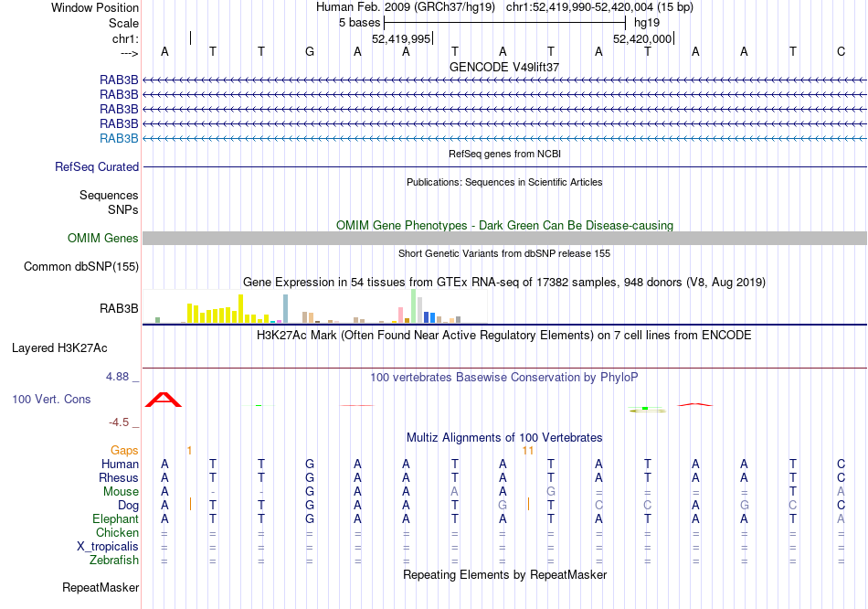868x609 pixels.
Task: Click the Rhesus species label
Action: pyautogui.click(x=119, y=477)
